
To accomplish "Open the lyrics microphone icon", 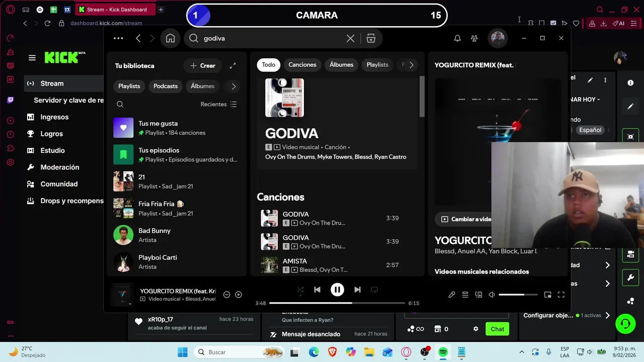I will (451, 295).
